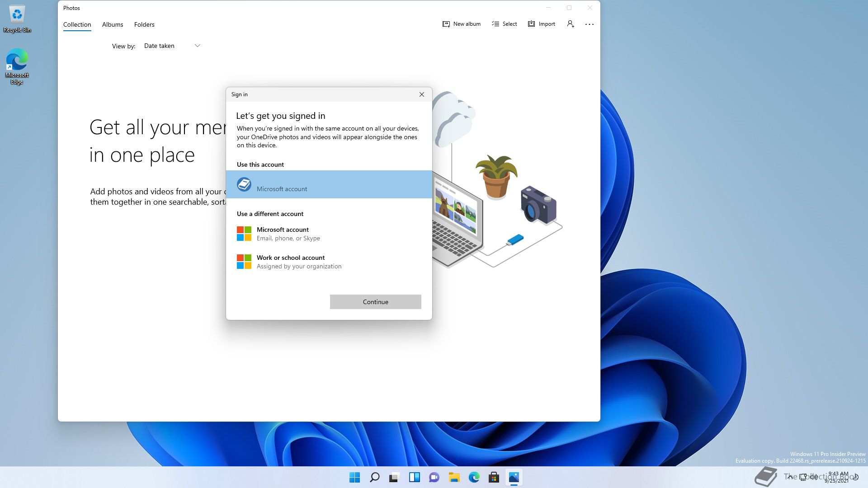Click the Select toolbar button
This screenshot has height=488, width=868.
(504, 24)
